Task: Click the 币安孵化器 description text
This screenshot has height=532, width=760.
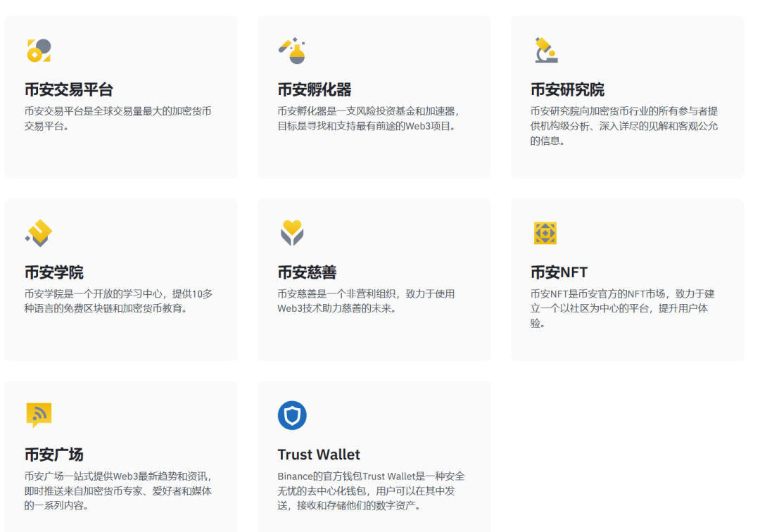Action: (369, 119)
